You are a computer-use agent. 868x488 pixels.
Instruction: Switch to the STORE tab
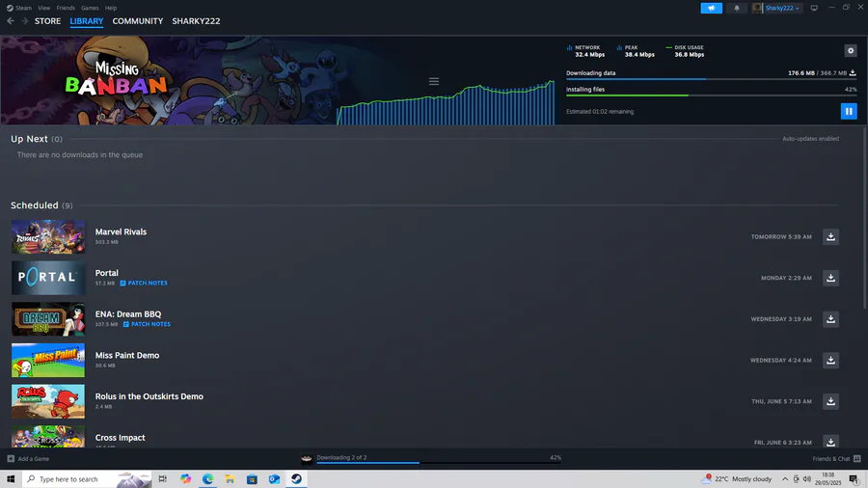click(x=47, y=21)
